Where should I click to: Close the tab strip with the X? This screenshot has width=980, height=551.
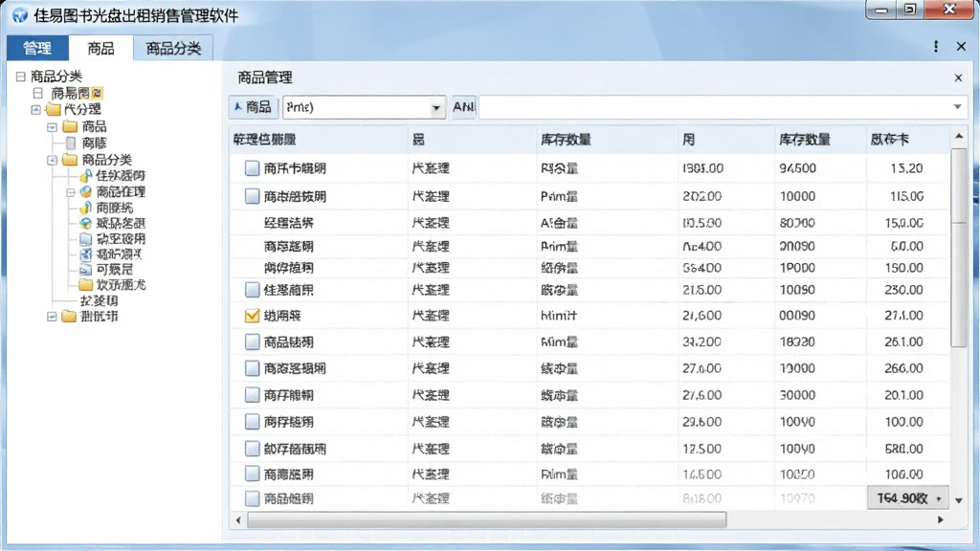point(961,46)
